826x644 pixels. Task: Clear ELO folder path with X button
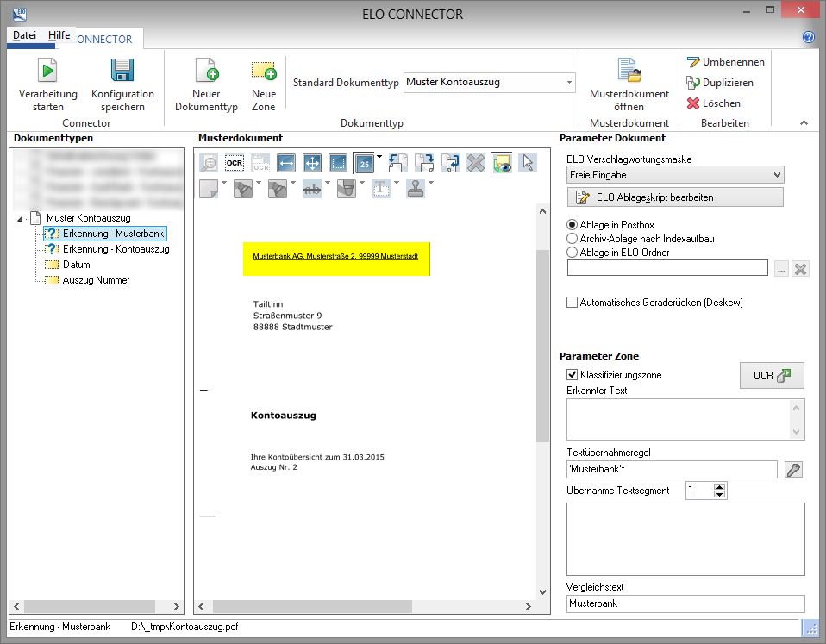pos(800,270)
